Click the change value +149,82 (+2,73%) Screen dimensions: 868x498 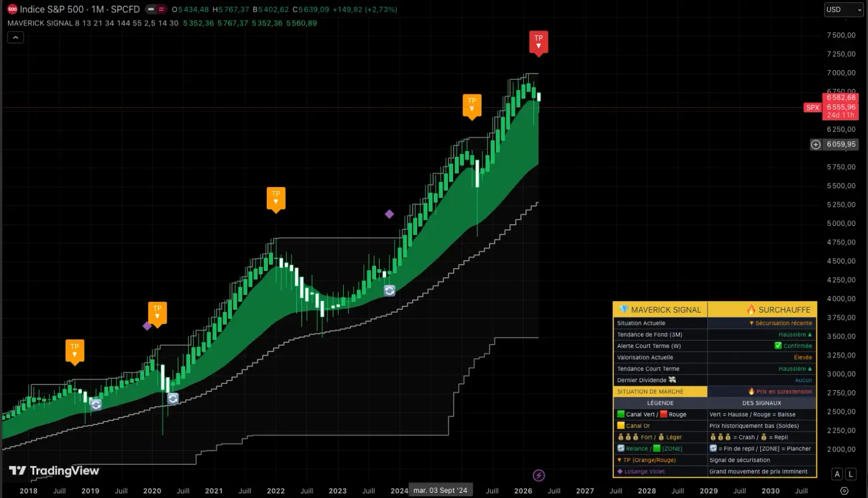364,9
